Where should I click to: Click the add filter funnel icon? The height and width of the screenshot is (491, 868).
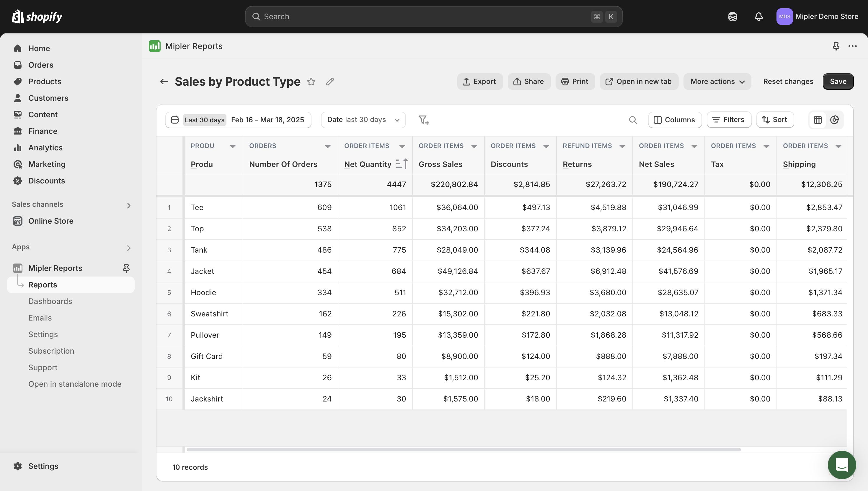423,120
